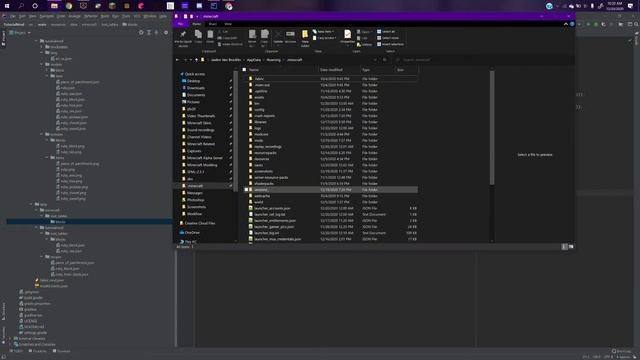Select the mods folder in file list

[259, 140]
